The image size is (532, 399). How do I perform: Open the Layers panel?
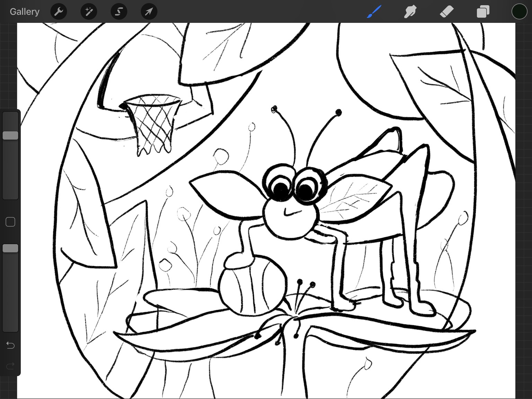point(483,12)
